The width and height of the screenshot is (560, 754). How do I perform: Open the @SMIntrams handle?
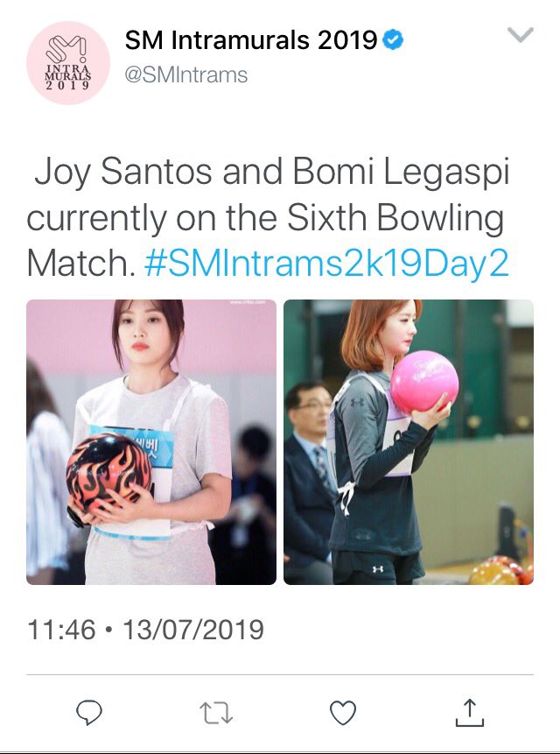click(186, 75)
